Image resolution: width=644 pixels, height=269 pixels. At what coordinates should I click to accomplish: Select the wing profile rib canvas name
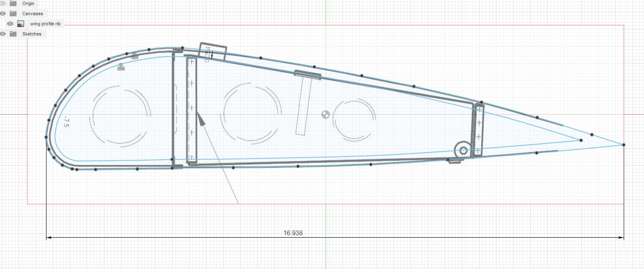coord(45,24)
